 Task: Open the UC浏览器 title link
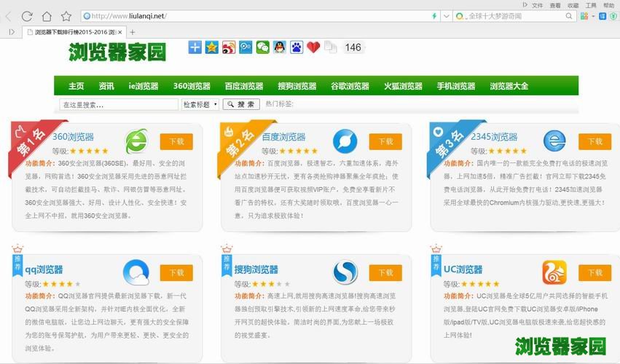click(463, 269)
